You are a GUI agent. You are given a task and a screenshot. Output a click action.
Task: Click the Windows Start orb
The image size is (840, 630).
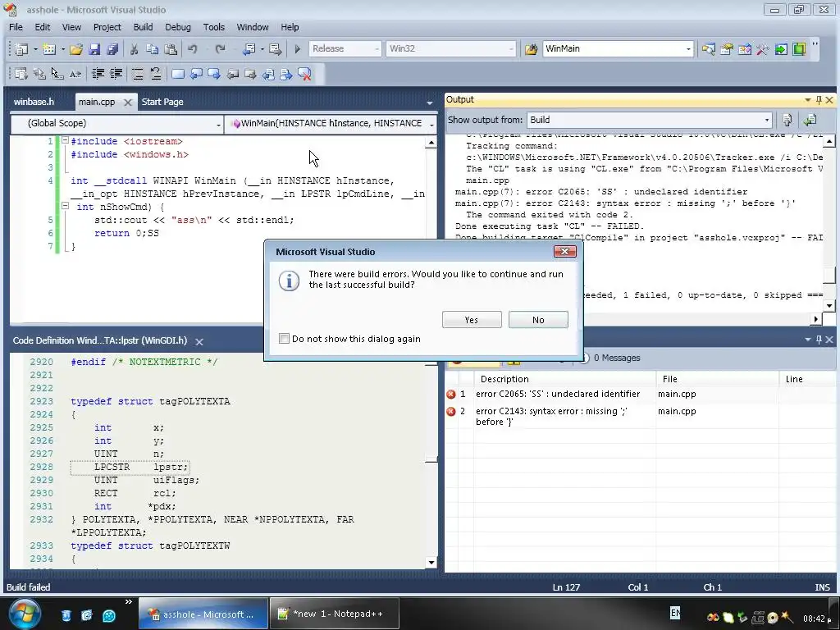tap(24, 614)
